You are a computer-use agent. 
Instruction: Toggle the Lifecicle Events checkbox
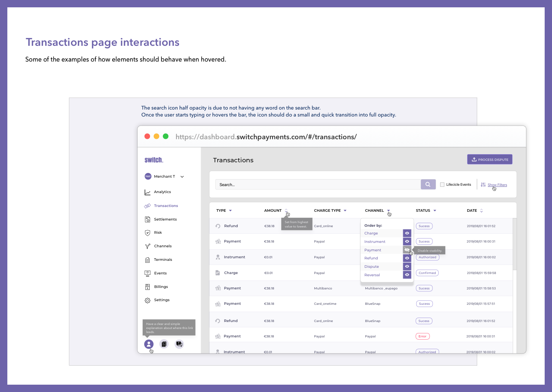point(442,185)
